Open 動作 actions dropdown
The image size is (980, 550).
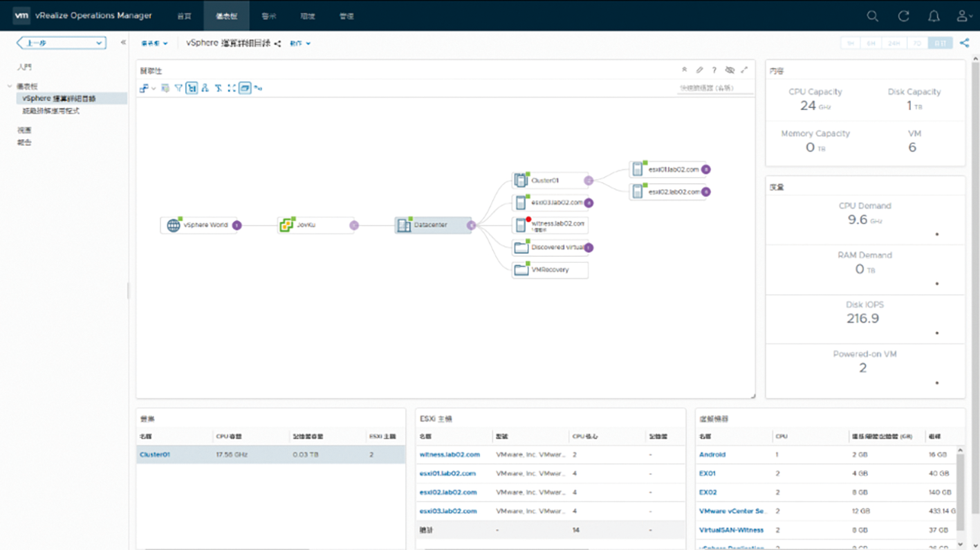click(299, 44)
